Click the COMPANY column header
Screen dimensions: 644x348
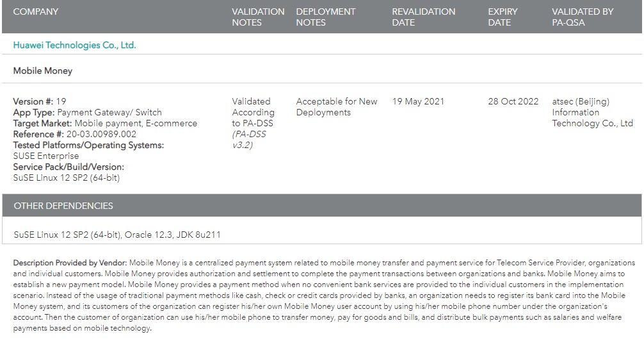(36, 12)
